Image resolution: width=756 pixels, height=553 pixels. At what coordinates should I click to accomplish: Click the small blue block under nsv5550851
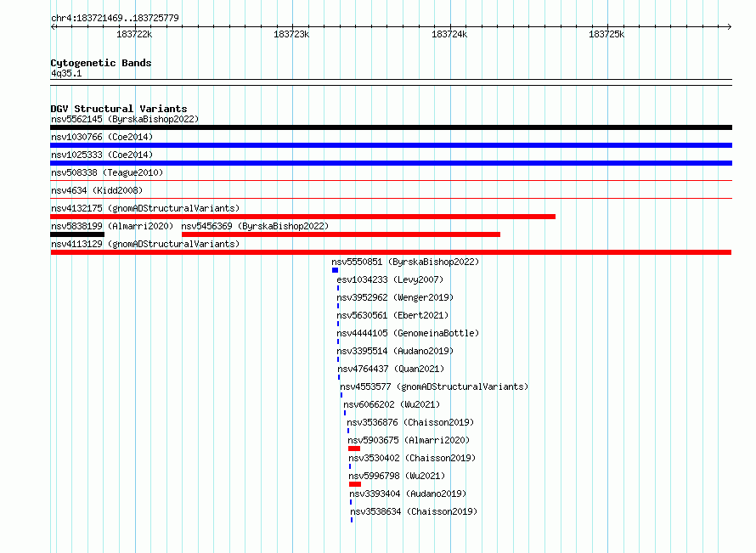click(x=335, y=270)
